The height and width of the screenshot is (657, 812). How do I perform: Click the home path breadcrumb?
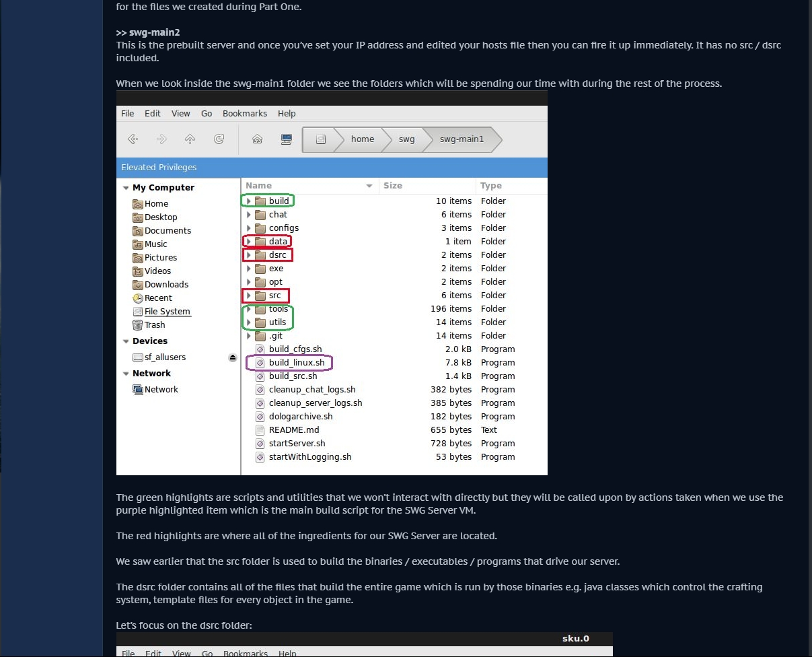coord(363,139)
